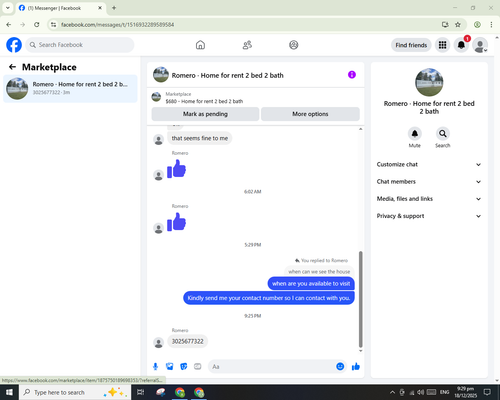The height and width of the screenshot is (400, 500).
Task: Open the emoji picker smiley icon
Action: 340,367
